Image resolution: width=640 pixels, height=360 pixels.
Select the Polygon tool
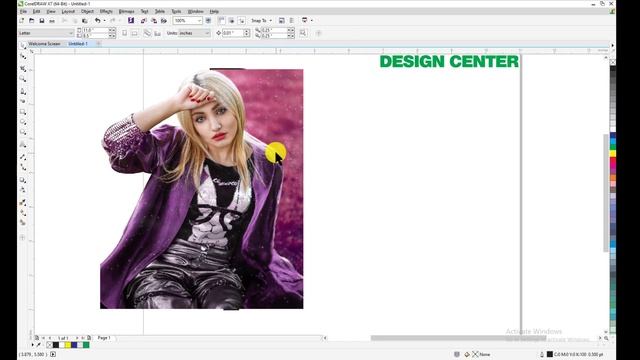pos(23,132)
